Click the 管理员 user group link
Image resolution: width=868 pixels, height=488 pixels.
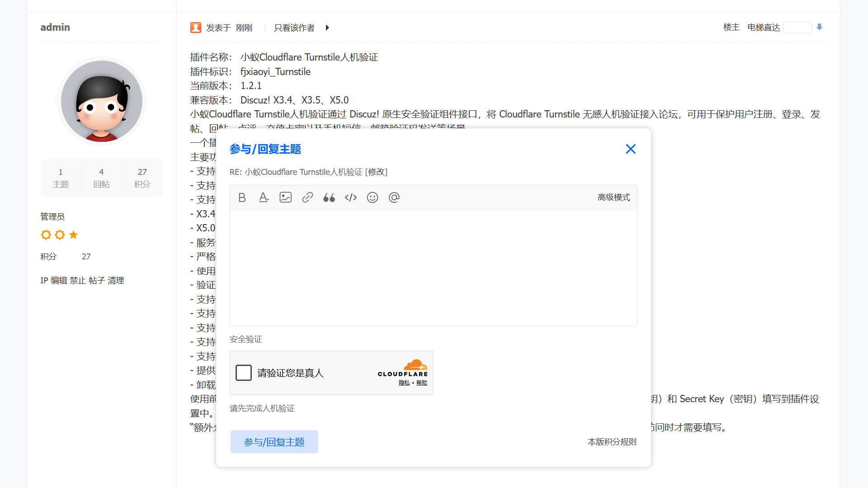click(52, 216)
